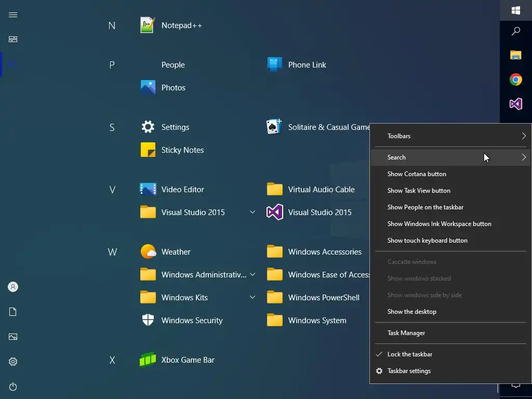532x399 pixels.
Task: Choose Show the desktop
Action: 450,312
